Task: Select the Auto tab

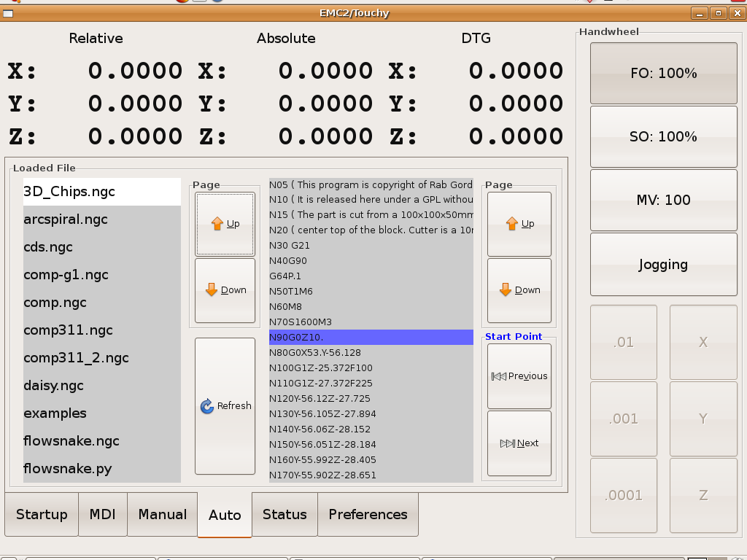Action: 225,516
